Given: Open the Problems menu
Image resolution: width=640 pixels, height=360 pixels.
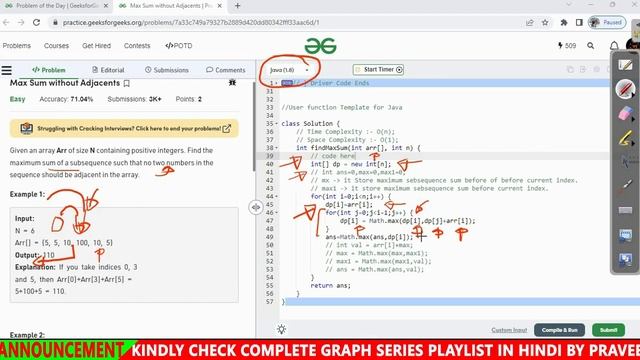Looking at the screenshot, I should [x=16, y=46].
